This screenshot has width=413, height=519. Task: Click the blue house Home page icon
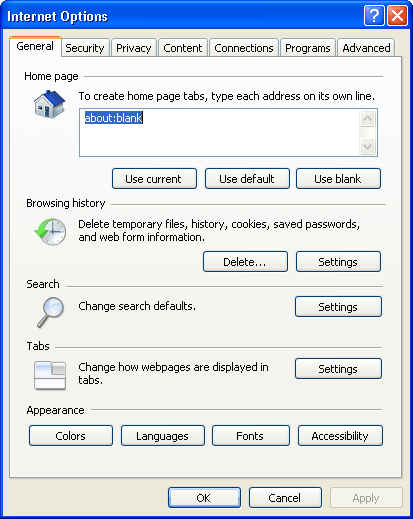(x=50, y=104)
